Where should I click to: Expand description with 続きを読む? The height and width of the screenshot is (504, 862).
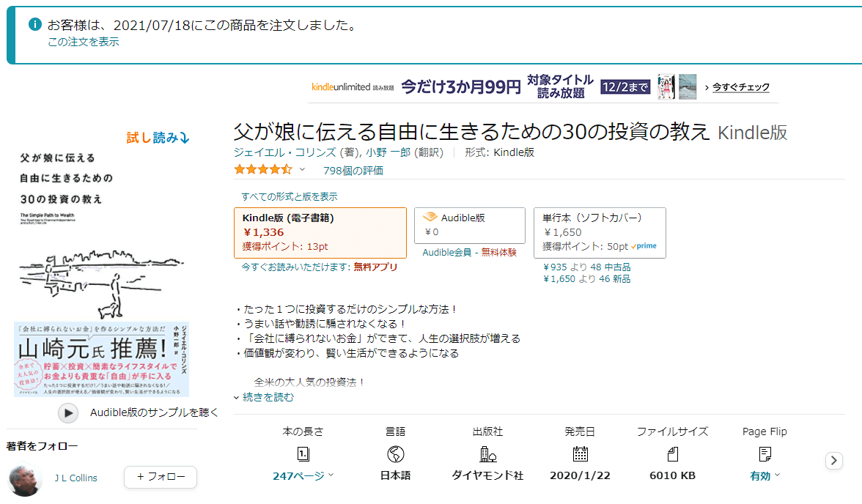click(x=268, y=397)
